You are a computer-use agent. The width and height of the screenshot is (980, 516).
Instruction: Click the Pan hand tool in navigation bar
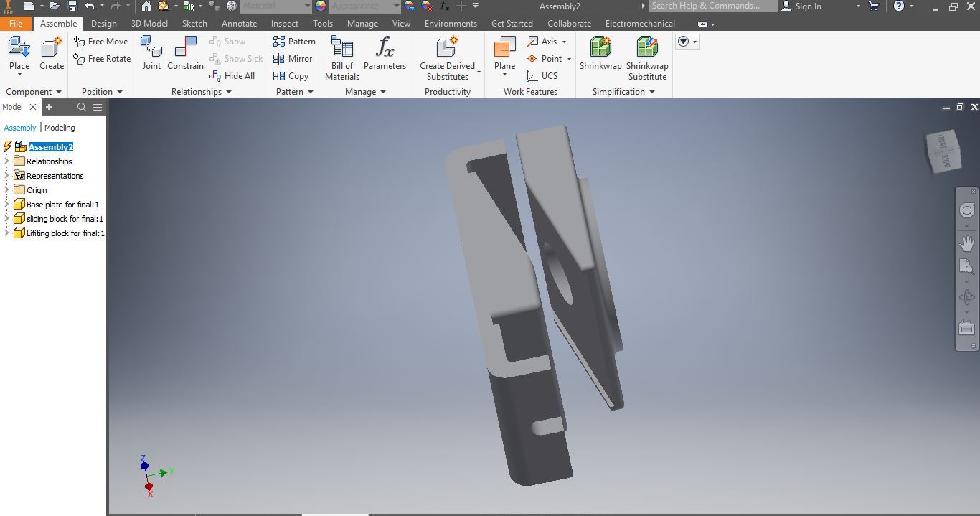pyautogui.click(x=967, y=243)
